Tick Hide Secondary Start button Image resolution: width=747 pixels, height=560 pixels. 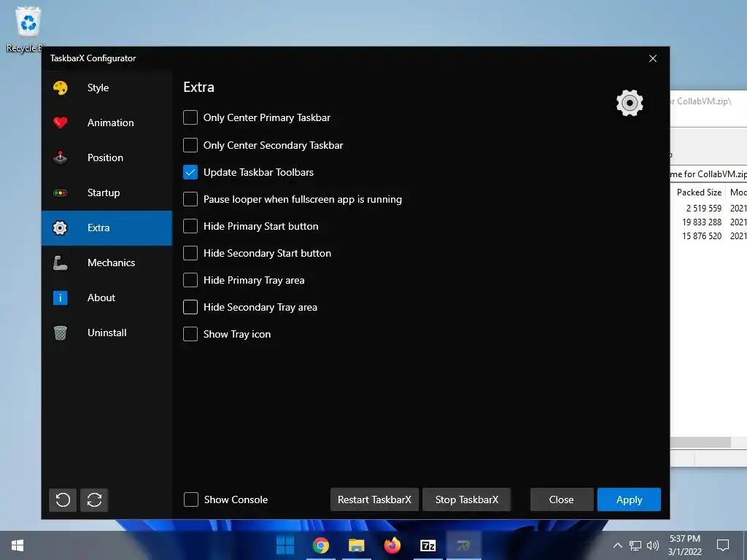coord(190,253)
